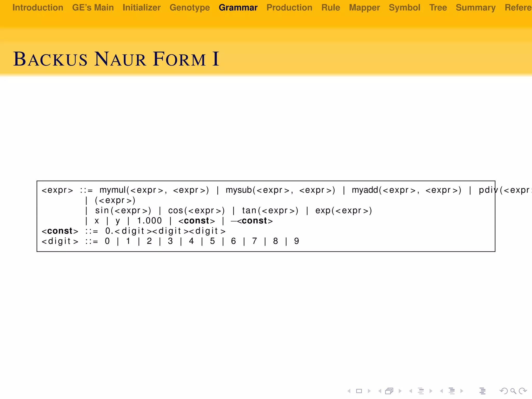Click the <digit> rule name

click(x=60, y=241)
